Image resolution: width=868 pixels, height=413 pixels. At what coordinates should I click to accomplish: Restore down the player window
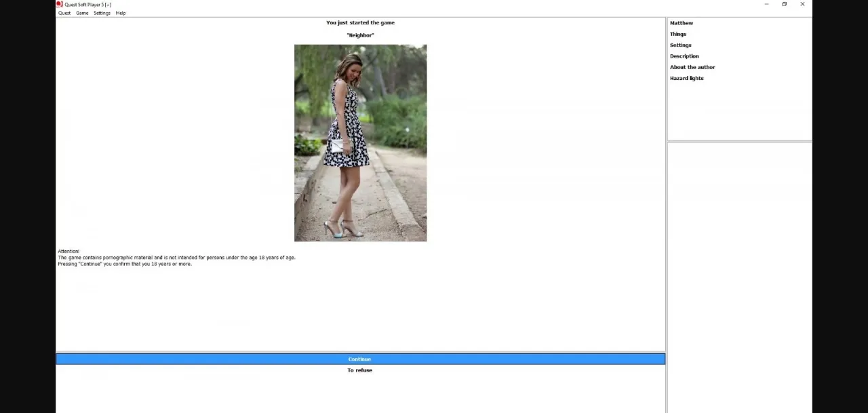click(x=785, y=4)
